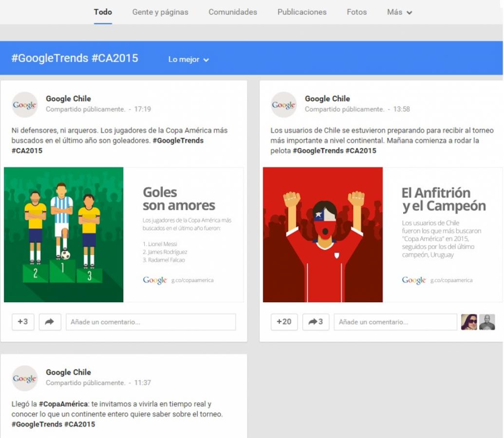Open the Gente y páginas tab
Image resolution: width=504 pixels, height=438 pixels.
point(160,12)
